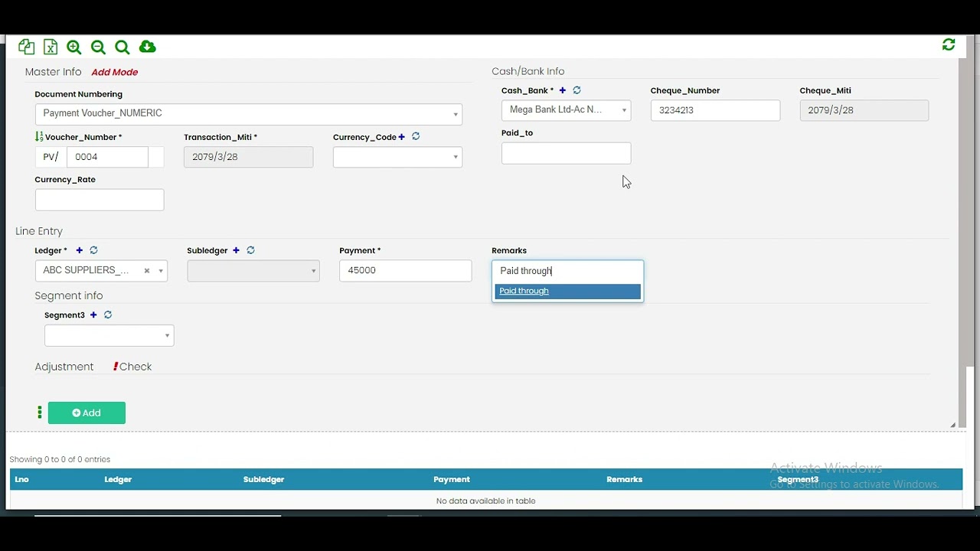Click the plain search magnifier icon
The height and width of the screenshot is (551, 980).
tap(122, 47)
